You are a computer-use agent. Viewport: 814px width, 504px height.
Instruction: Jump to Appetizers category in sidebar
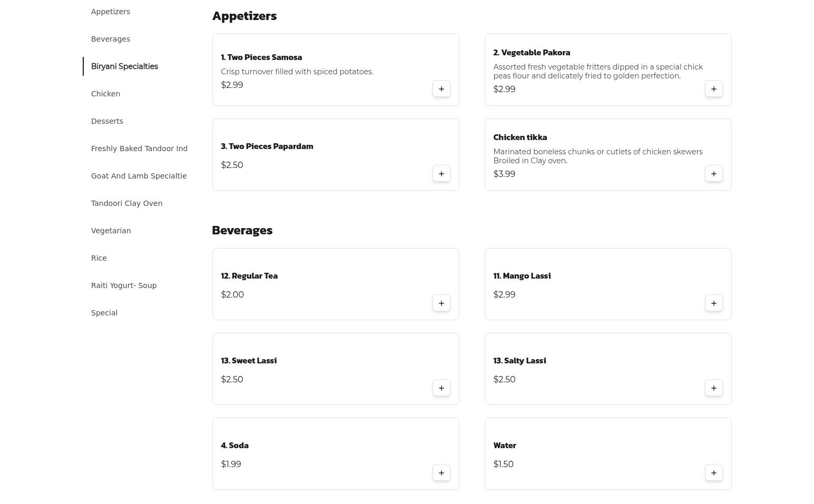tap(111, 12)
